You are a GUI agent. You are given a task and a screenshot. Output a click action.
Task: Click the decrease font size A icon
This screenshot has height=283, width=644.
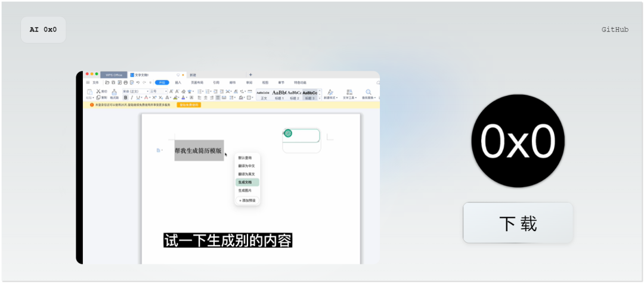point(177,92)
